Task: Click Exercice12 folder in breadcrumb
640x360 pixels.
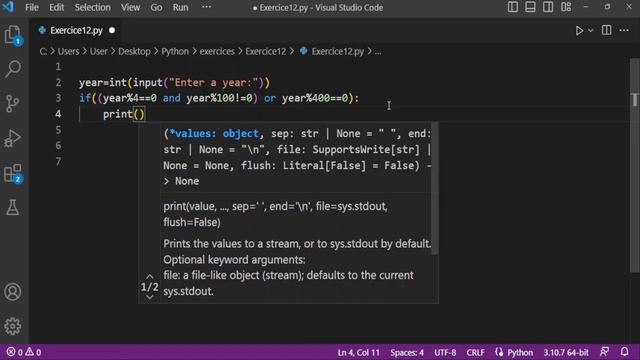Action: [x=266, y=51]
